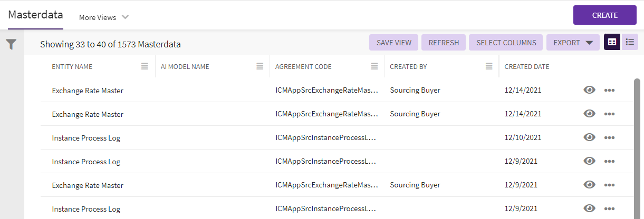Image resolution: width=644 pixels, height=219 pixels.
Task: Click the Create button
Action: click(x=604, y=15)
